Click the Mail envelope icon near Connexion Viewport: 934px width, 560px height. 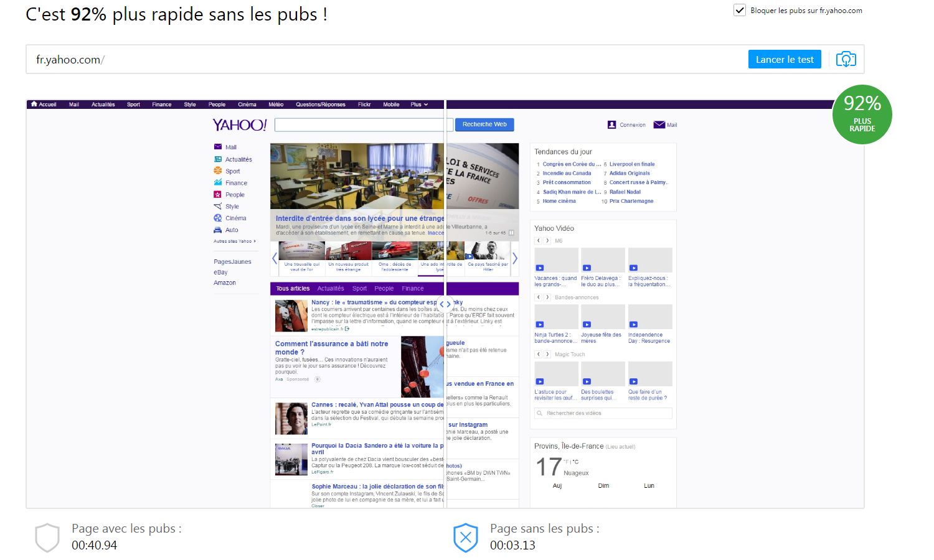[659, 124]
